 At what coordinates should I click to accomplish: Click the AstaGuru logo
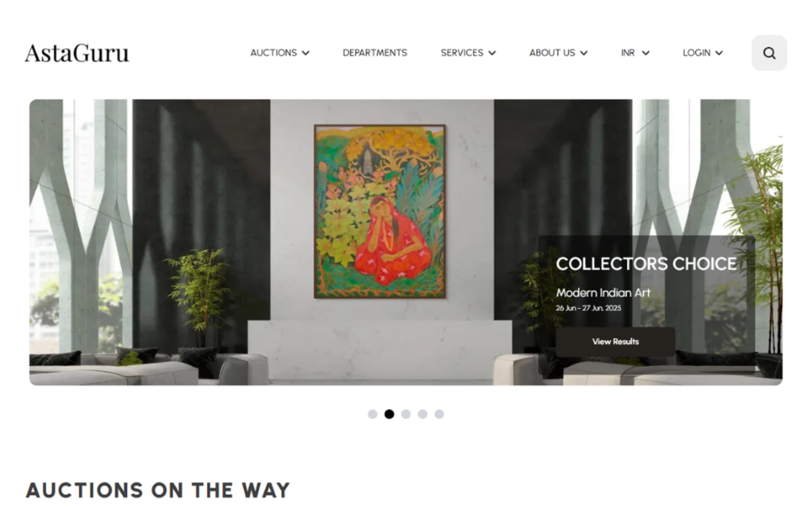click(x=77, y=53)
